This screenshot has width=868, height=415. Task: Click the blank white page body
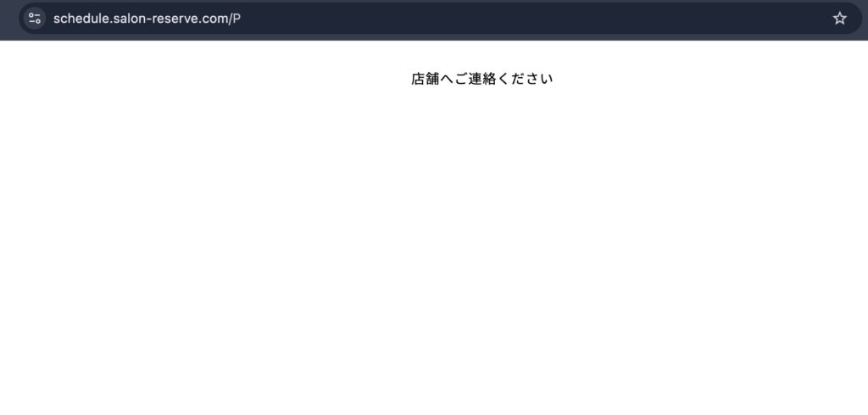click(x=434, y=249)
